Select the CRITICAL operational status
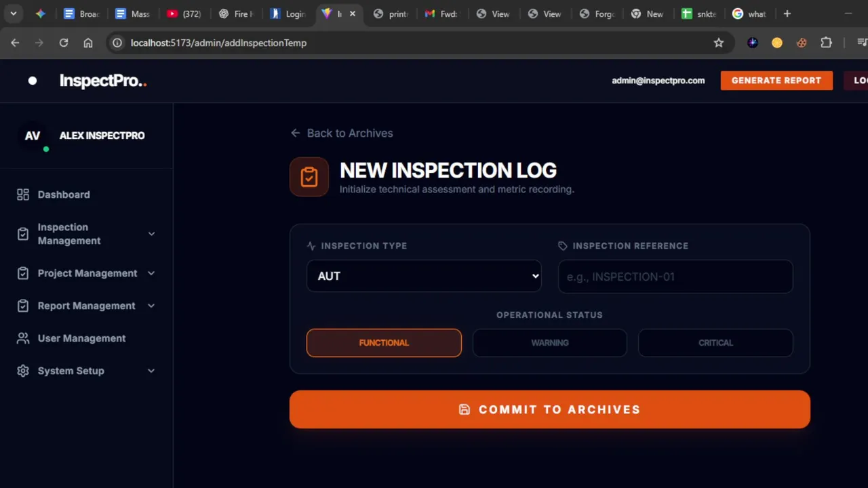Screen dimensions: 868x488 715,343
